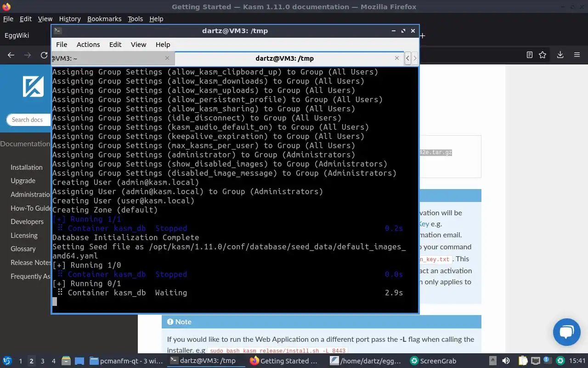This screenshot has height=368, width=588.
Task: Open a new Firefox tab with the plus button
Action: (422, 35)
